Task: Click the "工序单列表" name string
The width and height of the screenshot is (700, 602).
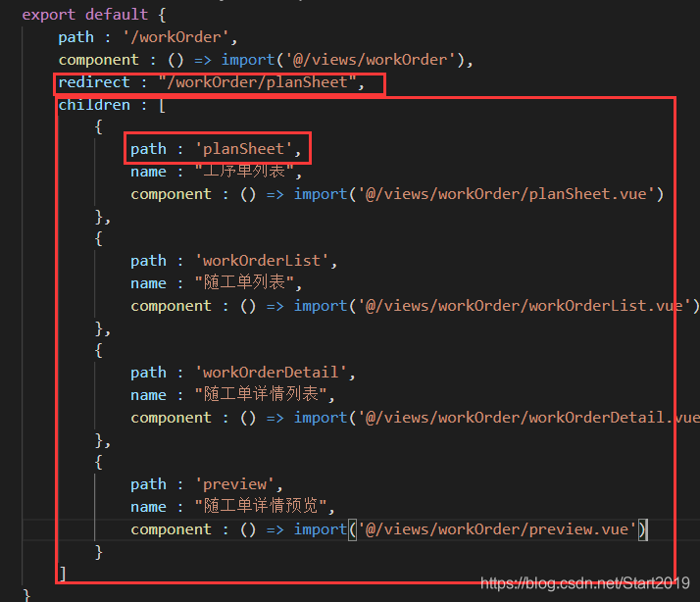Action: 244,172
